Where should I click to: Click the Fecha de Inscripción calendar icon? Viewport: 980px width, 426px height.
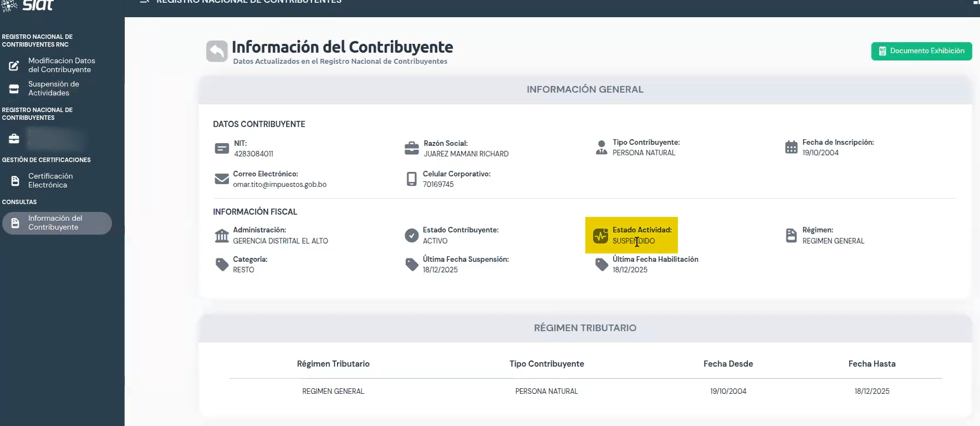[791, 148]
